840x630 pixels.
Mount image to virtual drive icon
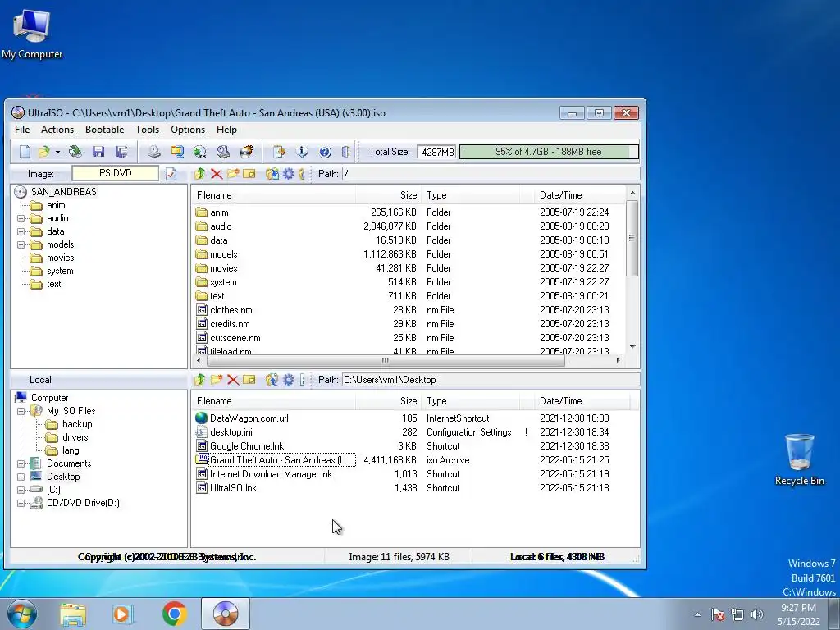coord(223,152)
